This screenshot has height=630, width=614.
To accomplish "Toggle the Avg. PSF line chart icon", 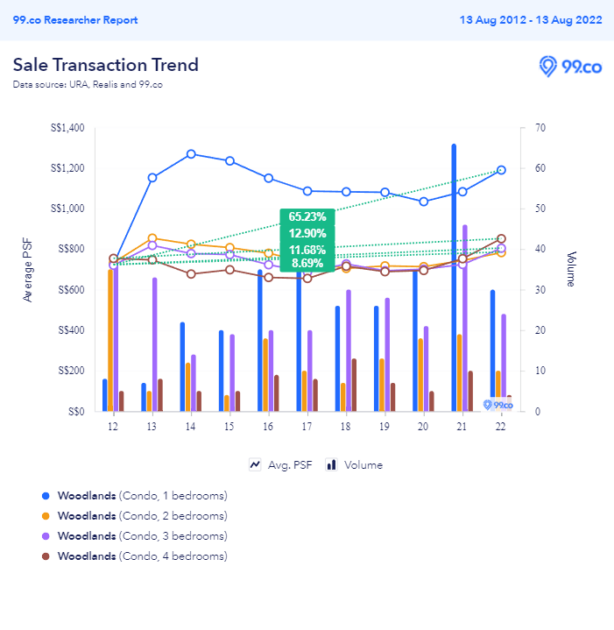I will pyautogui.click(x=255, y=465).
